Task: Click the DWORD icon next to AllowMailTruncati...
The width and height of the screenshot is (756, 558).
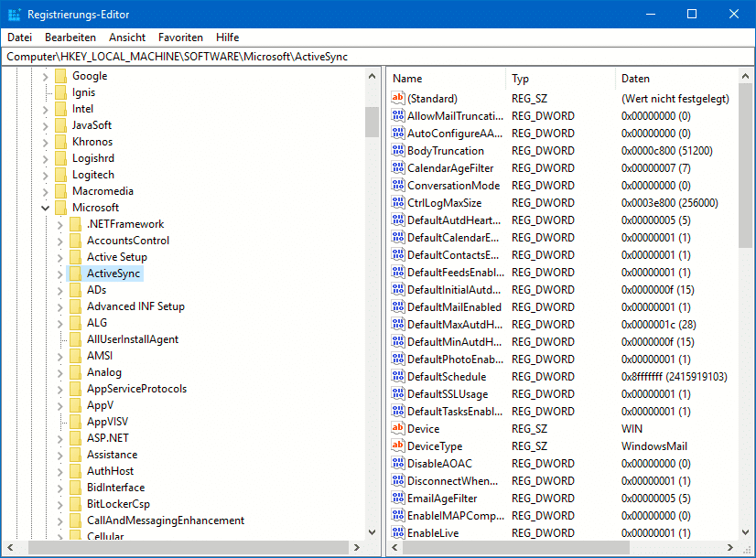Action: [398, 115]
